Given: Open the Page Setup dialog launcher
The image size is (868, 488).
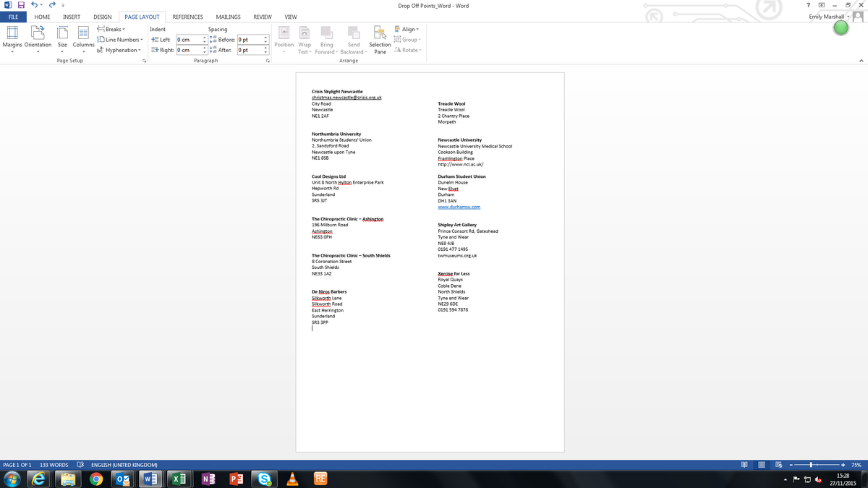Looking at the screenshot, I should [145, 61].
